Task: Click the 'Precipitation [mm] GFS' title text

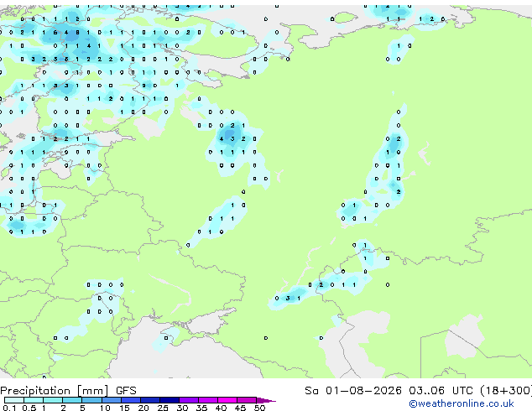Action: tap(68, 391)
